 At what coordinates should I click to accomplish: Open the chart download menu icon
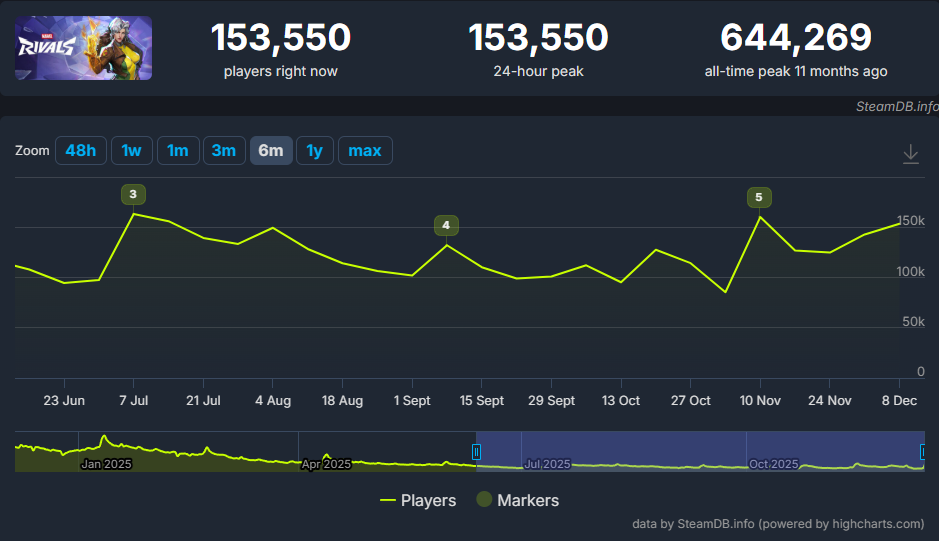tap(910, 154)
